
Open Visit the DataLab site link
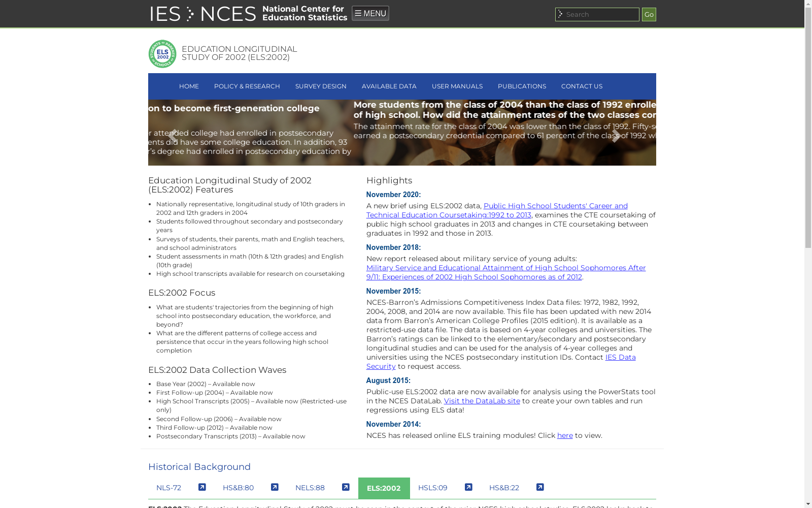click(x=482, y=401)
